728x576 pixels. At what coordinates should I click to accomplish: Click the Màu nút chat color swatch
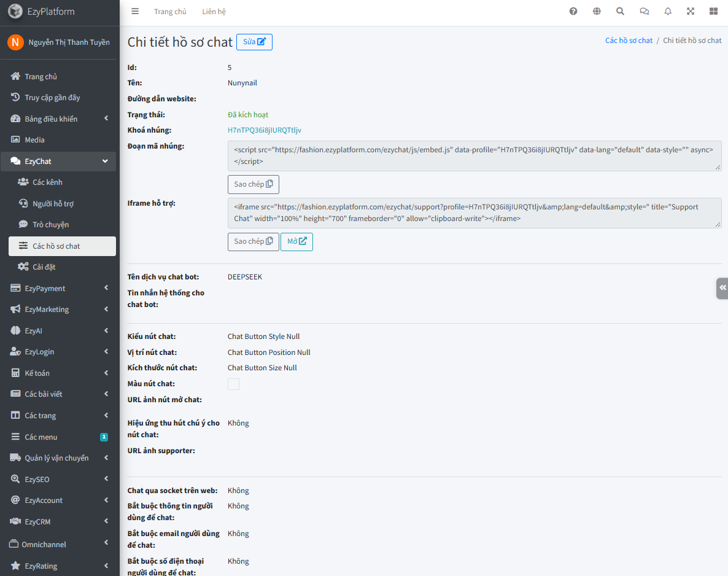(233, 384)
